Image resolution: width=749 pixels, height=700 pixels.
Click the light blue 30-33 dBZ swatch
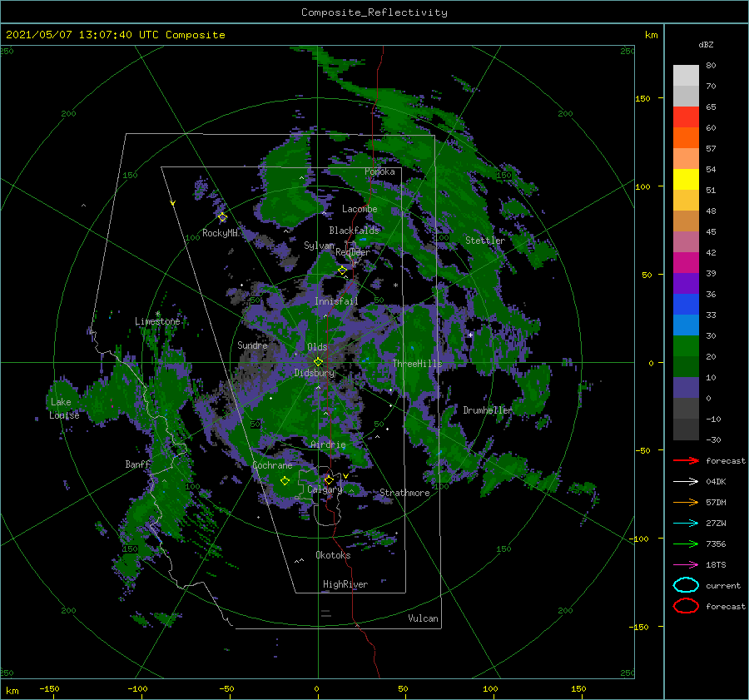(686, 325)
